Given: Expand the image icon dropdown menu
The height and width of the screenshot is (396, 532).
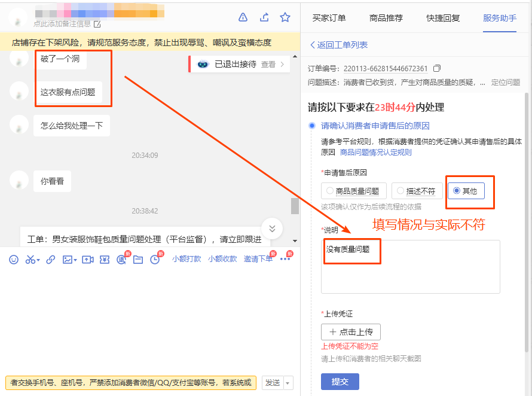Looking at the screenshot, I should [x=74, y=259].
